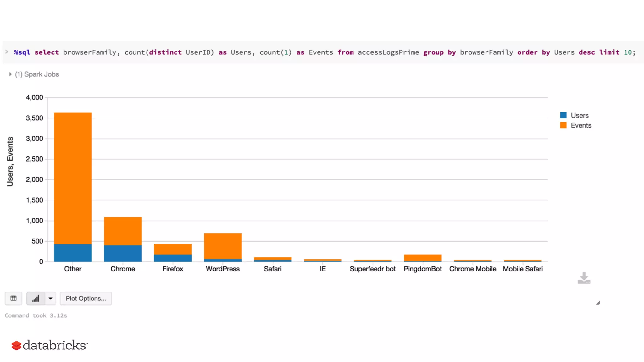Screen dimensions: 644x362
Task: Click the cell prompt chevron icon
Action: (7, 52)
